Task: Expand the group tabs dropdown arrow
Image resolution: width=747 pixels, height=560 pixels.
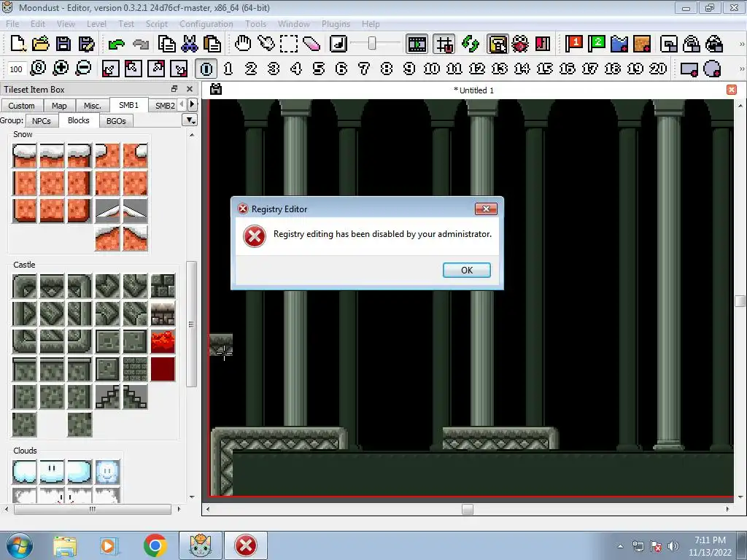Action: 190,120
